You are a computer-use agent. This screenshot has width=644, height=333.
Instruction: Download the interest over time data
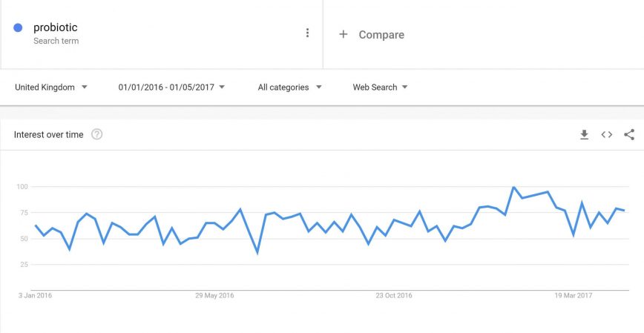coord(584,134)
